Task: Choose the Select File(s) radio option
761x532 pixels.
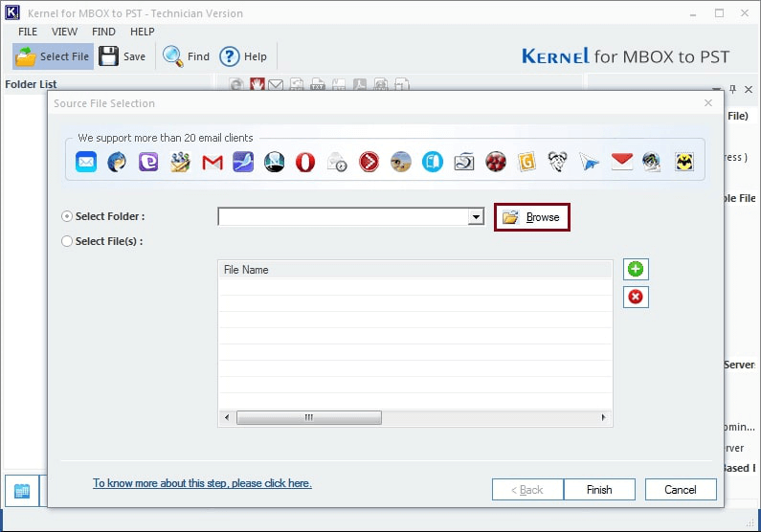Action: point(67,241)
